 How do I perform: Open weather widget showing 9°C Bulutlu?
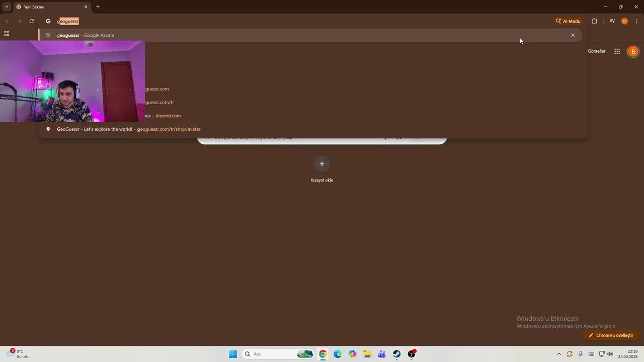(19, 354)
